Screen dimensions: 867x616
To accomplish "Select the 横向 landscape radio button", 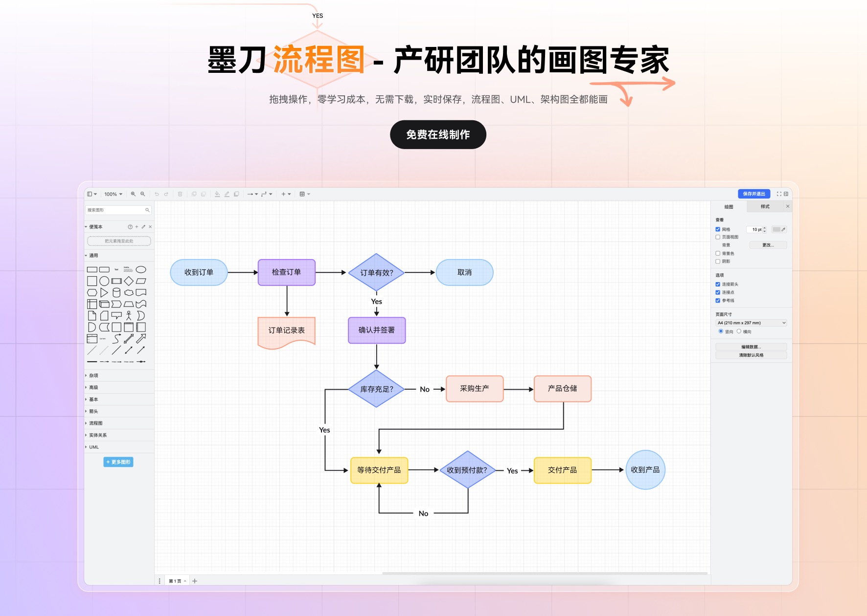I will pyautogui.click(x=739, y=331).
